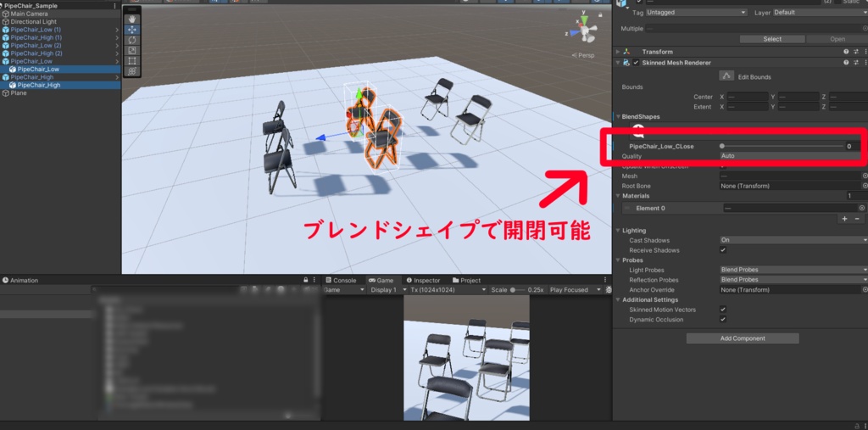This screenshot has width=868, height=430.
Task: Toggle Skinned Motion Vectors checkbox
Action: pyautogui.click(x=723, y=310)
